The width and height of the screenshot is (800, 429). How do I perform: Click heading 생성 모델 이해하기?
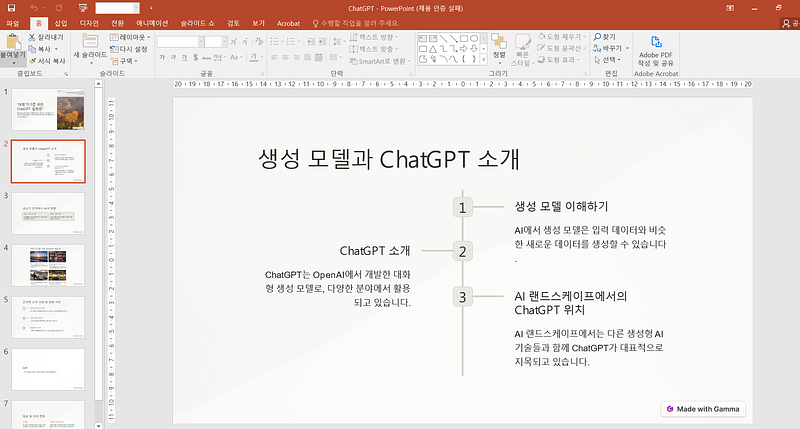pos(561,207)
